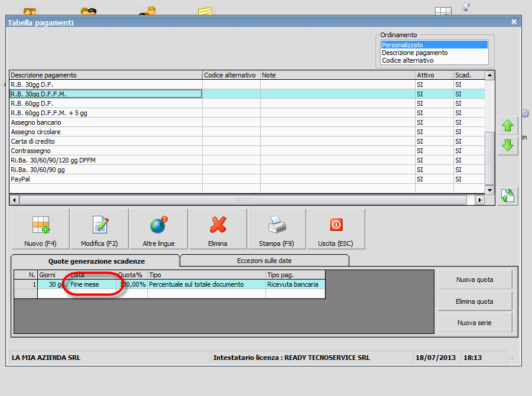Click the Note column header
Viewport: 532px width, 396px height.
click(338, 75)
